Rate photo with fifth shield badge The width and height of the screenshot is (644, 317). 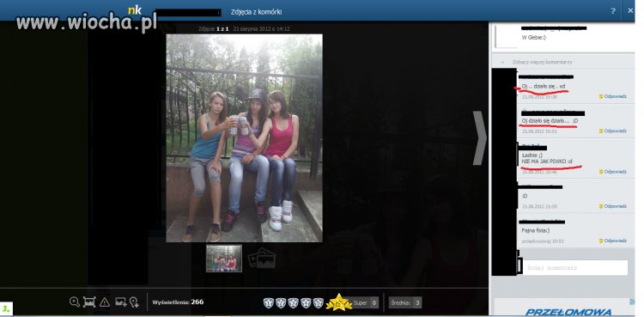click(x=319, y=303)
